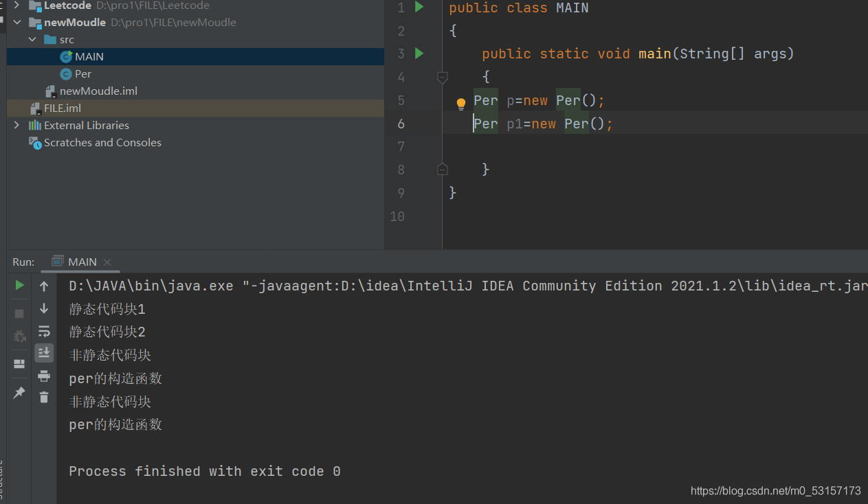Screen dimensions: 868x504
Task: Print console output using the printer icon
Action: pyautogui.click(x=44, y=376)
